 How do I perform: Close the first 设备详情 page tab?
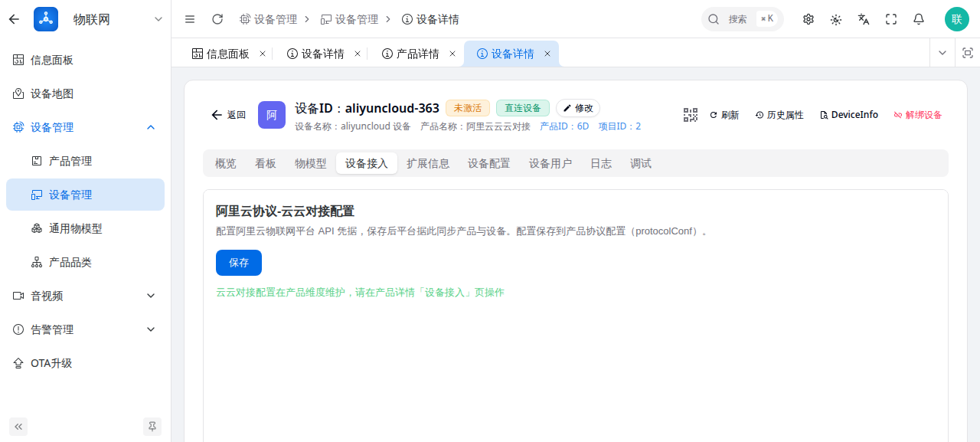click(x=358, y=54)
